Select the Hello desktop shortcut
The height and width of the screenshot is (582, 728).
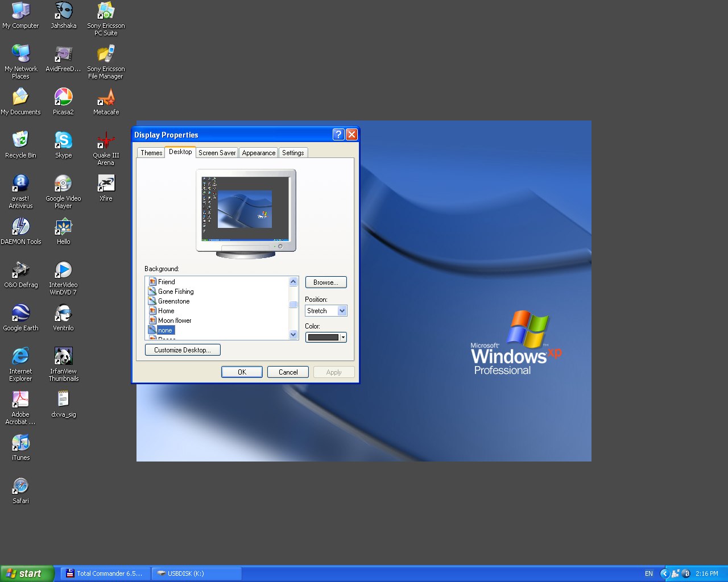[63, 231]
